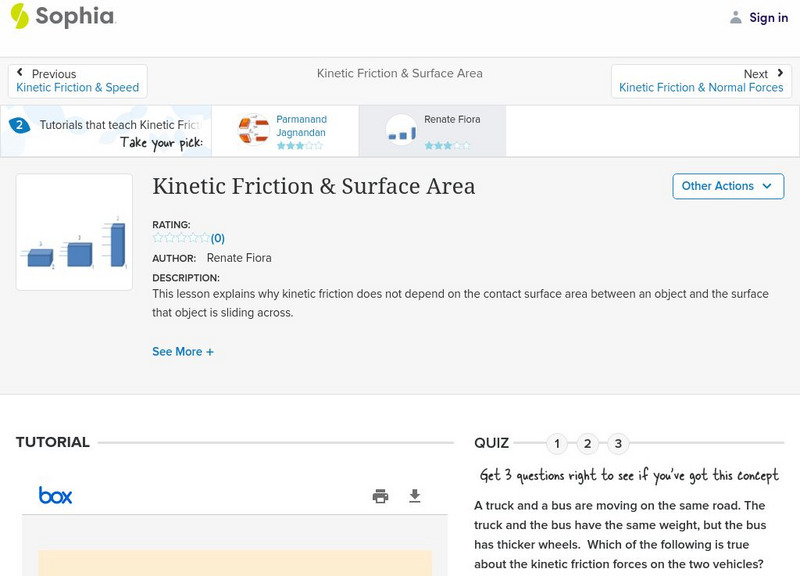Download the Box tutorial document
Image resolution: width=800 pixels, height=576 pixels.
click(x=415, y=496)
